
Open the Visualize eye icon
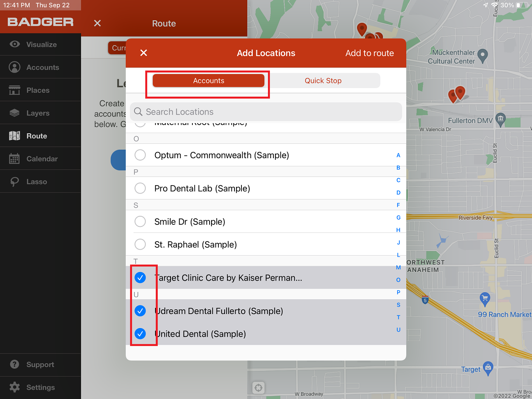click(15, 44)
